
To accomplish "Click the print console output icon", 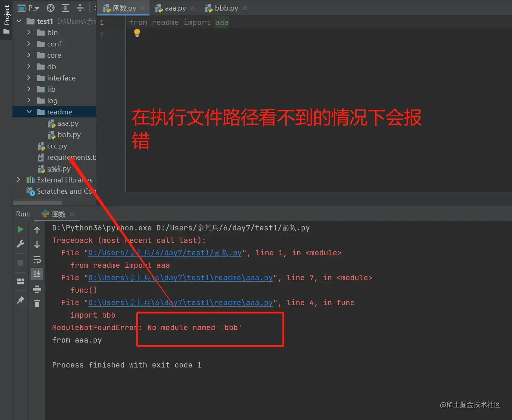I will pyautogui.click(x=37, y=289).
